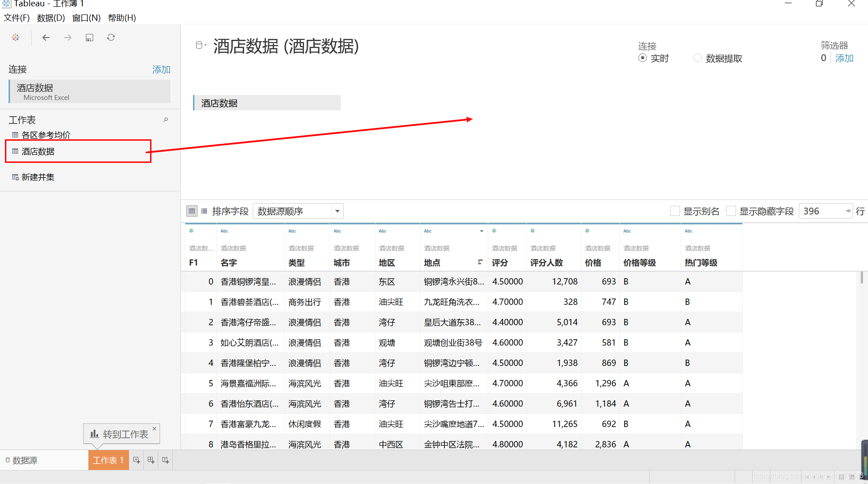This screenshot has width=868, height=484.
Task: Click number type icon of 价格 column
Action: pos(587,231)
